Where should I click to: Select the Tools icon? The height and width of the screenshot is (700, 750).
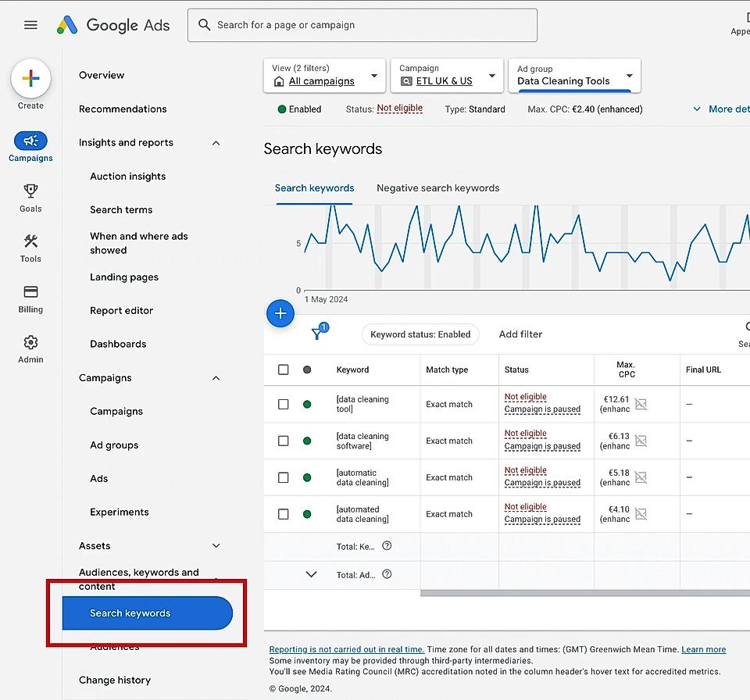(30, 244)
